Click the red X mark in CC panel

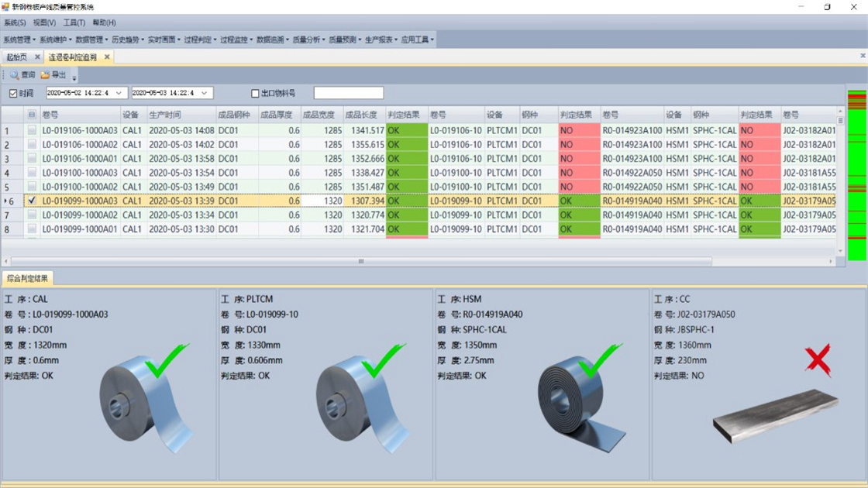(x=818, y=361)
